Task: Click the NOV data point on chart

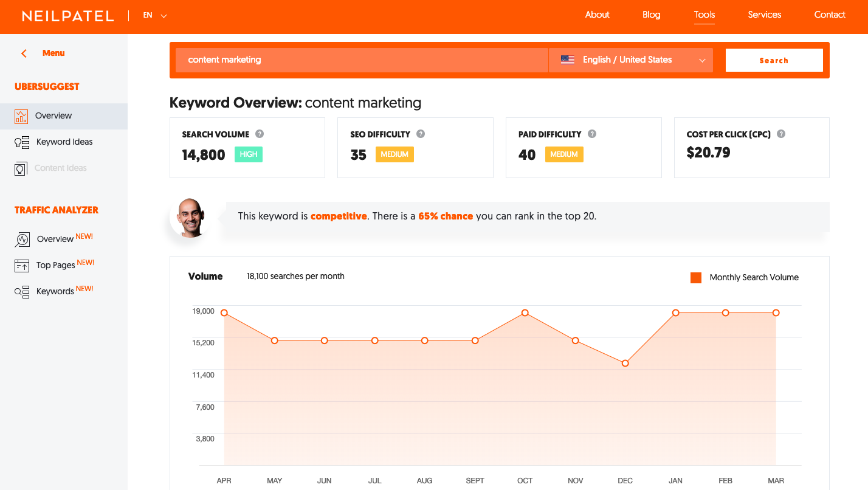Action: coord(576,341)
